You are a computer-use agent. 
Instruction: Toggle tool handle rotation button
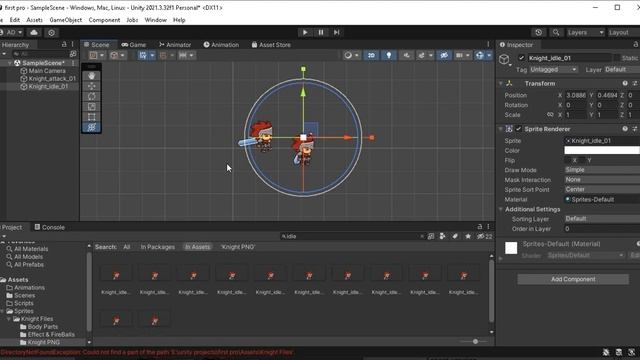(x=118, y=56)
